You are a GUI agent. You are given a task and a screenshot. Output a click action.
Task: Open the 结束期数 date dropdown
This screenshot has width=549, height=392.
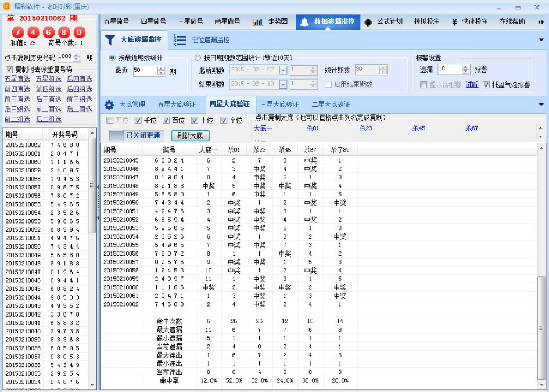[282, 85]
